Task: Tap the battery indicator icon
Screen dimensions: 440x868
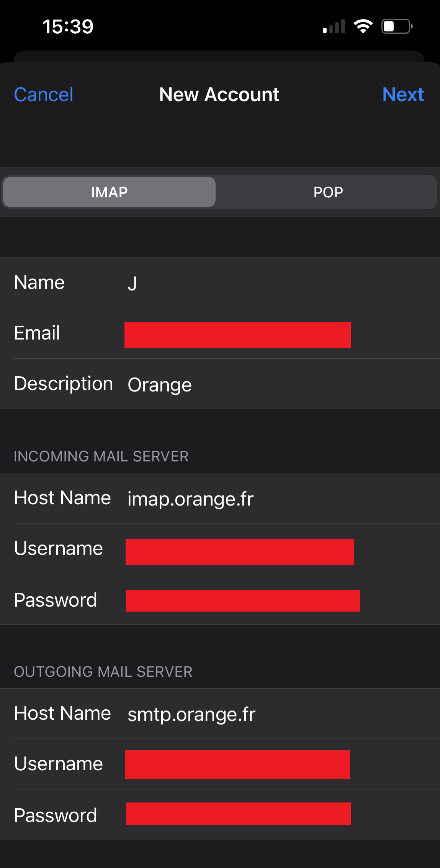Action: click(397, 26)
